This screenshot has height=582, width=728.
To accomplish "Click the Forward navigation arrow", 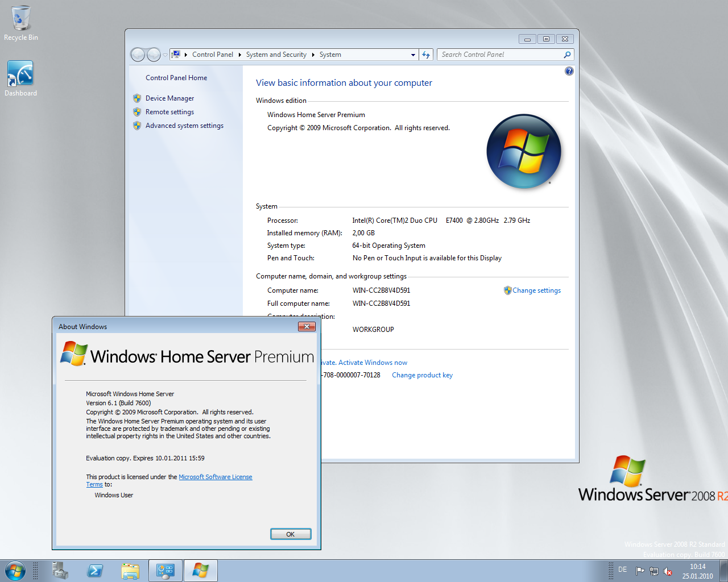I will 154,55.
